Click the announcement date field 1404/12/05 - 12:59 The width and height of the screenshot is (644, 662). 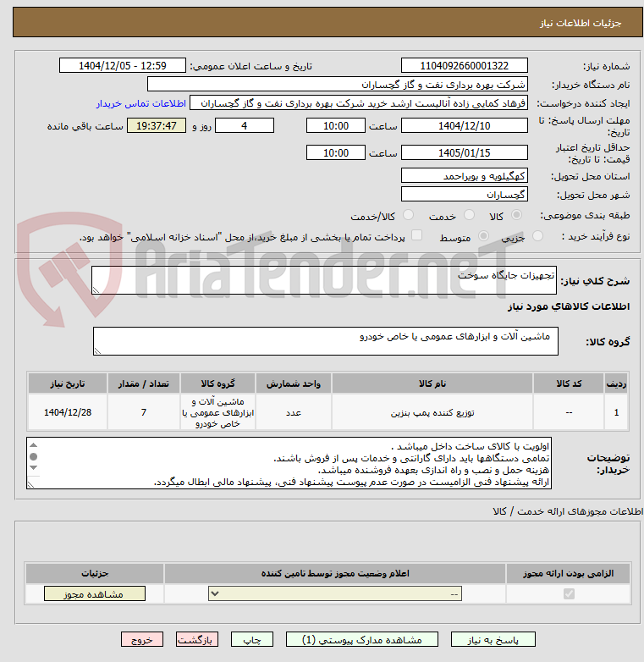(x=123, y=65)
